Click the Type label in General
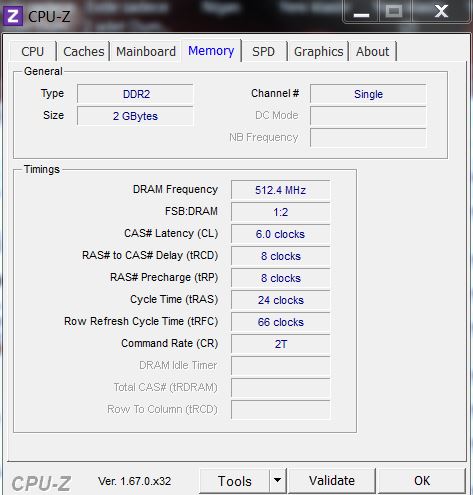Viewport: 473px width, 495px height. 52,93
